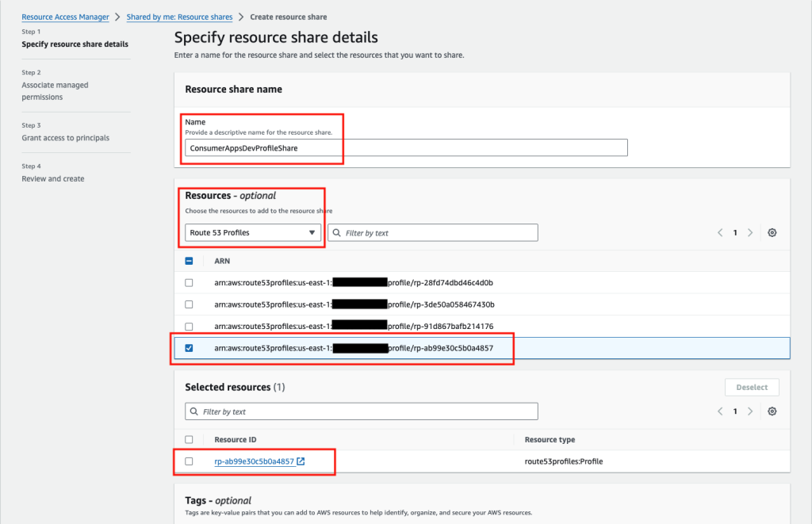Check the ARN ending in rp-28fd74dbd46c4d0b
Viewport: 812px width, 524px height.
(189, 282)
